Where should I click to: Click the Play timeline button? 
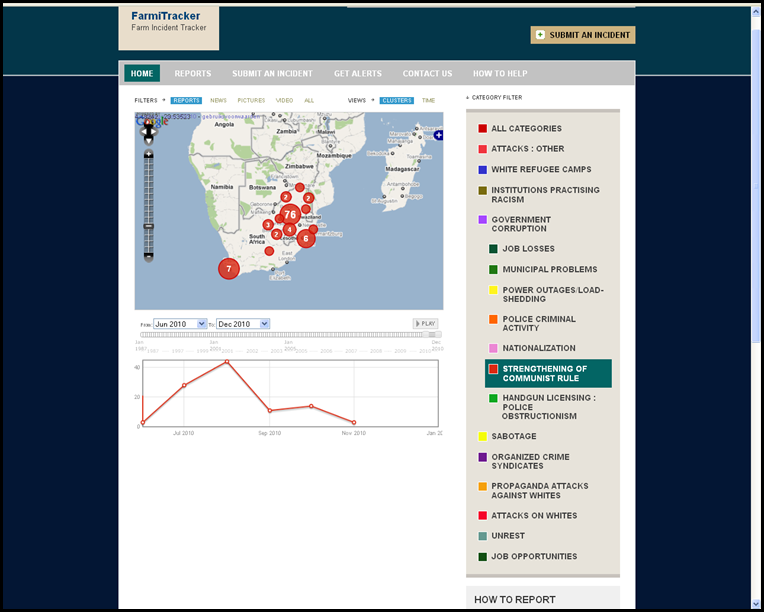(425, 324)
